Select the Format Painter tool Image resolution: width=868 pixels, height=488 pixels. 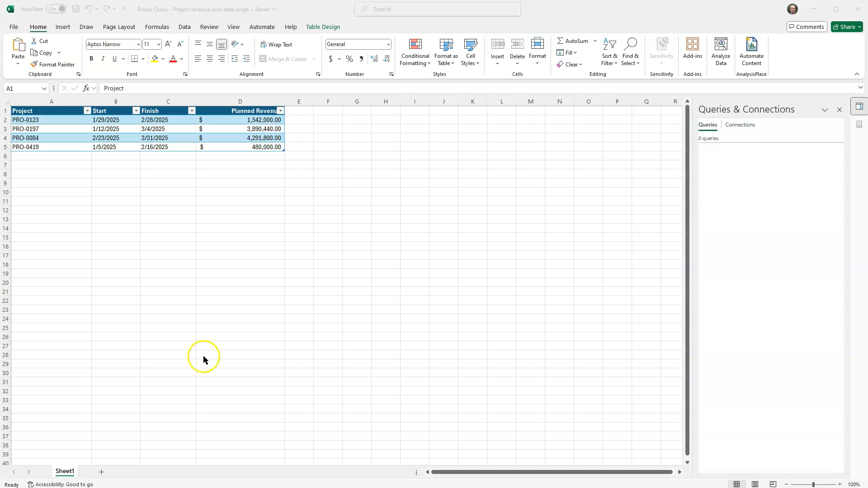pos(53,64)
